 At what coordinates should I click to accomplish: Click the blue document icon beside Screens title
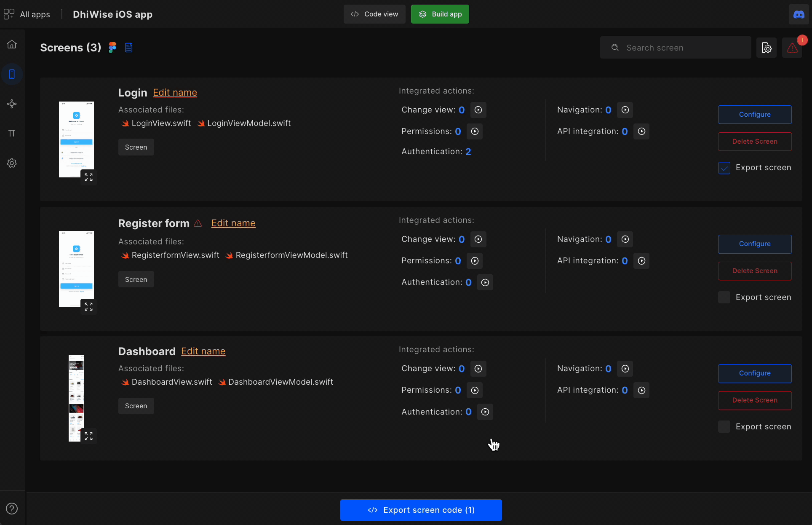pos(129,48)
